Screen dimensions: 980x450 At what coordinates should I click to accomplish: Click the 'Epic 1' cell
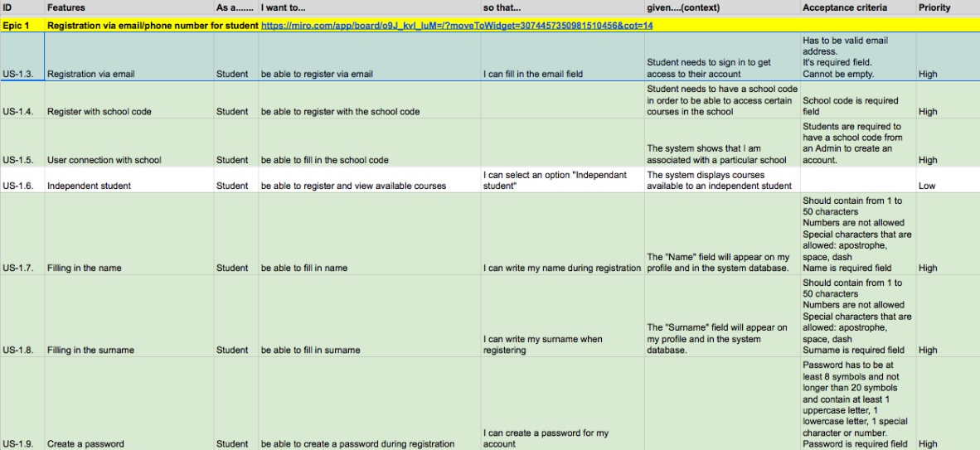pyautogui.click(x=22, y=26)
